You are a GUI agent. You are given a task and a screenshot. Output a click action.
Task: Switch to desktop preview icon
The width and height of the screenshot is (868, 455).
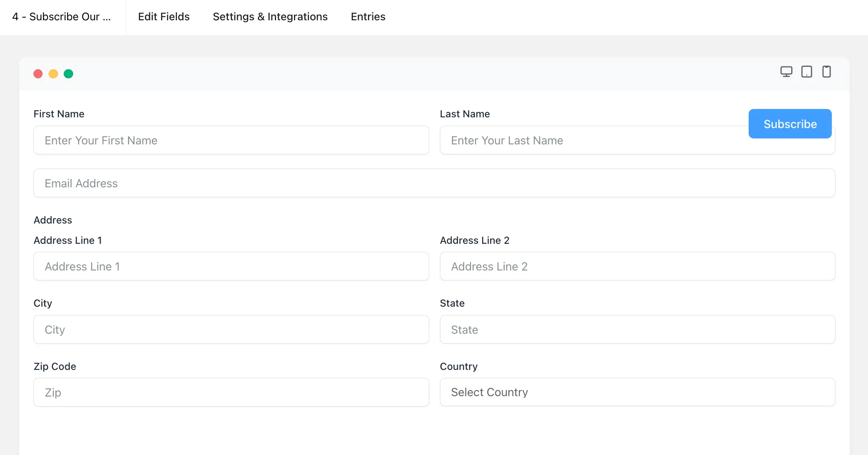pyautogui.click(x=786, y=72)
